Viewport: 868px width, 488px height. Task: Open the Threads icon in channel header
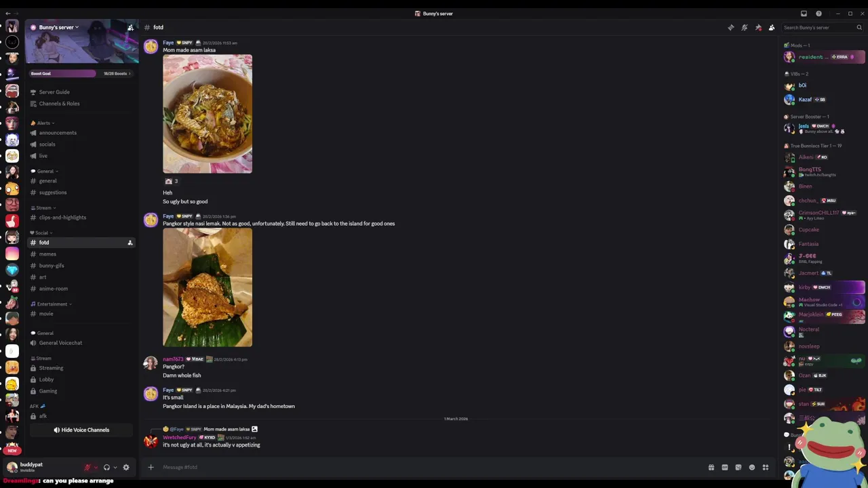(730, 28)
